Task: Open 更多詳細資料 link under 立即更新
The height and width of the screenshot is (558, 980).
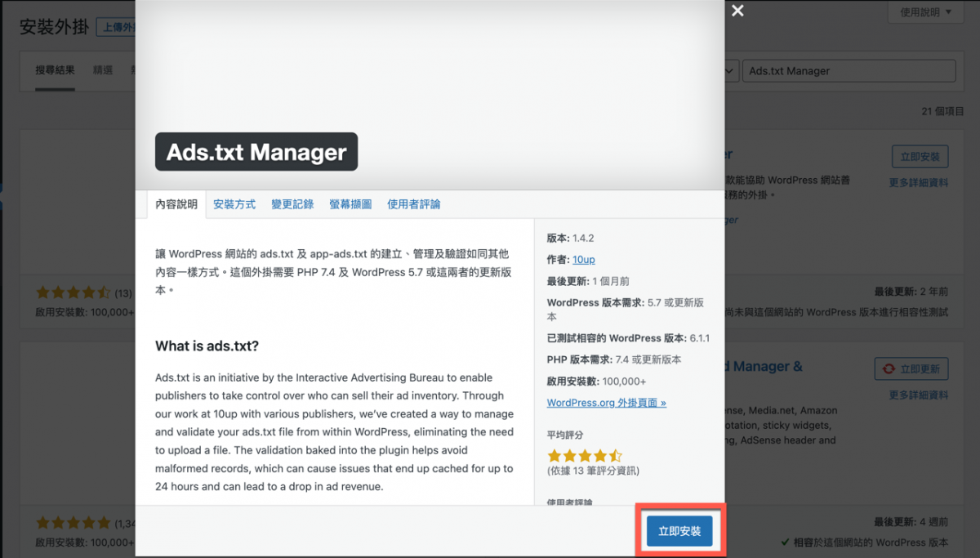Action: click(919, 395)
